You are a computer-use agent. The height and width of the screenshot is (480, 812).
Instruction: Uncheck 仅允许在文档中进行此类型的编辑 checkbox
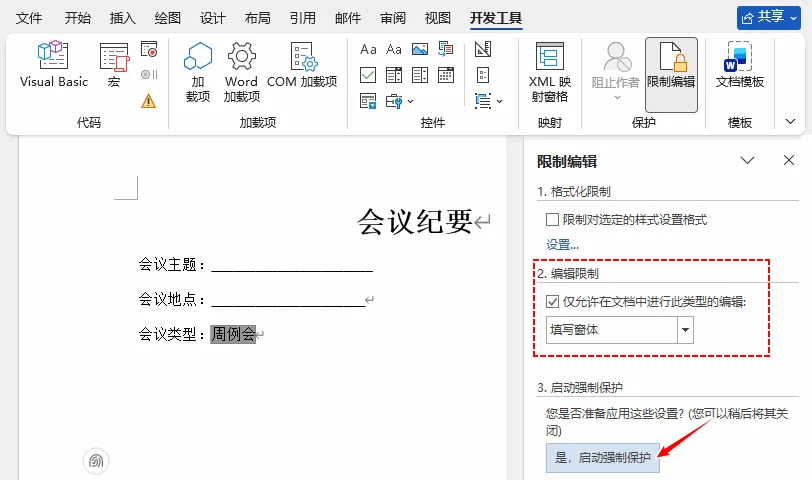pos(553,301)
